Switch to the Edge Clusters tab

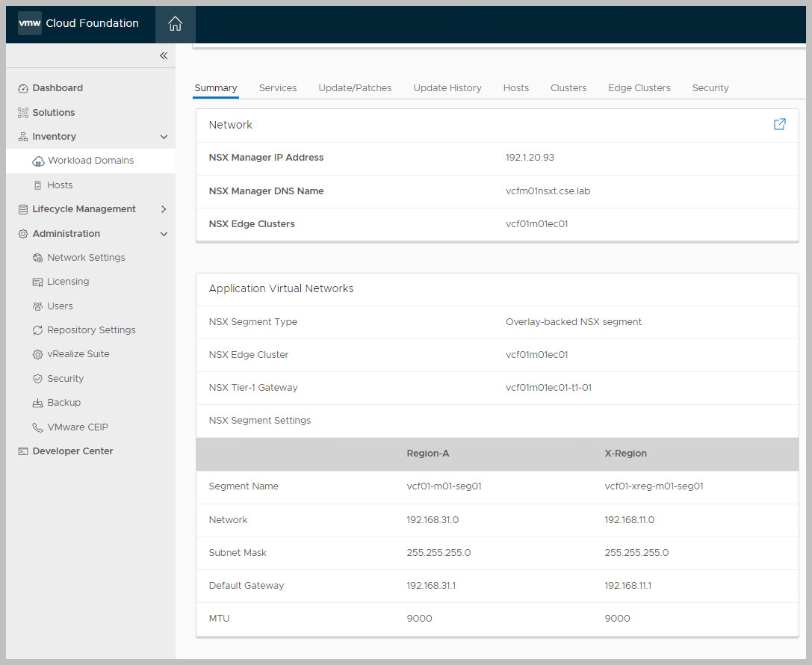639,88
